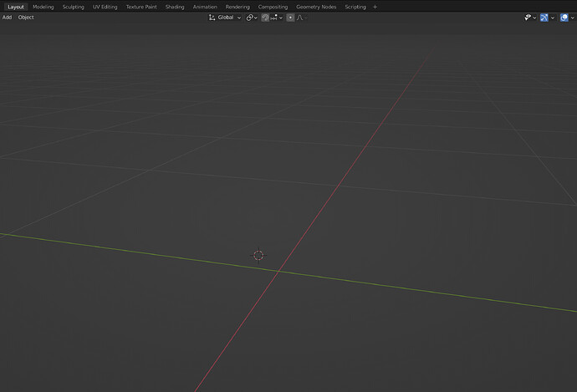Toggle the show overlays button

(x=564, y=18)
